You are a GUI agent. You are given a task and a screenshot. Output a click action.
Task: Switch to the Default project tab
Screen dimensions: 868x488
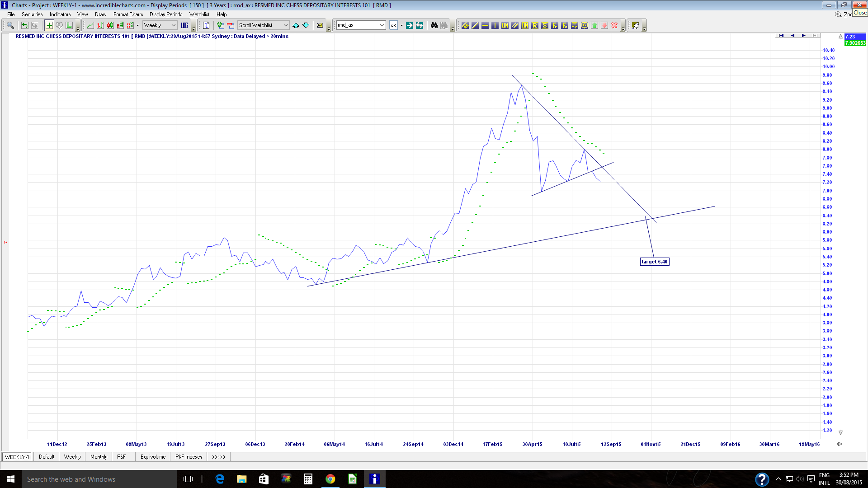click(47, 457)
